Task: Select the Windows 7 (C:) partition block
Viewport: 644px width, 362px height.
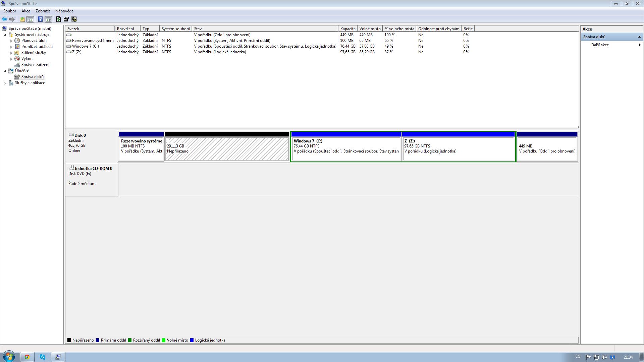Action: click(x=346, y=146)
